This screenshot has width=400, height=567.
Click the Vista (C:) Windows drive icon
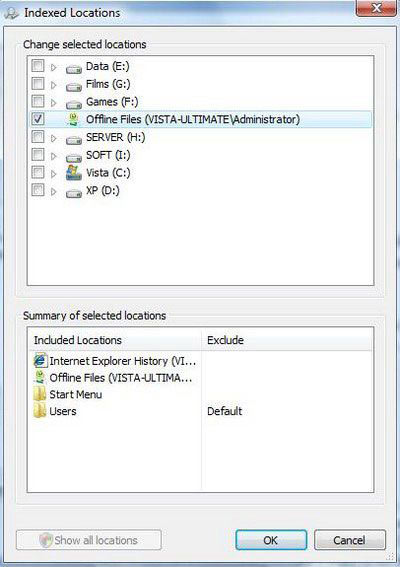(x=74, y=173)
